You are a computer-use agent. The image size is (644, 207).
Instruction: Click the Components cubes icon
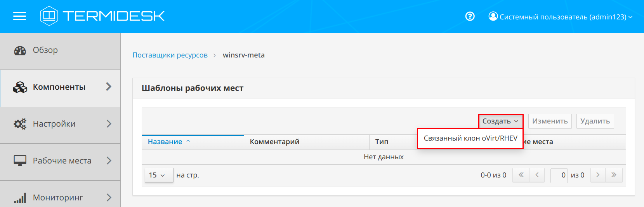point(20,87)
